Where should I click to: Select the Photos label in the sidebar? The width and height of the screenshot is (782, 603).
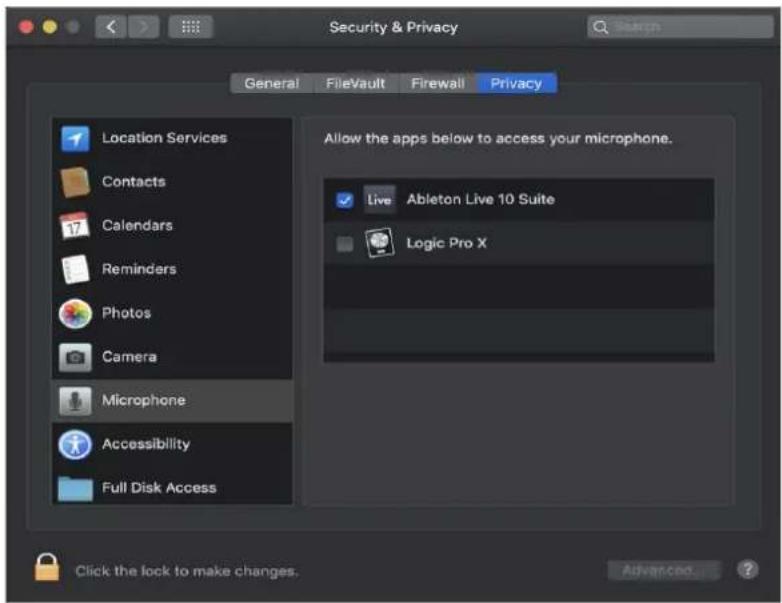pyautogui.click(x=126, y=313)
